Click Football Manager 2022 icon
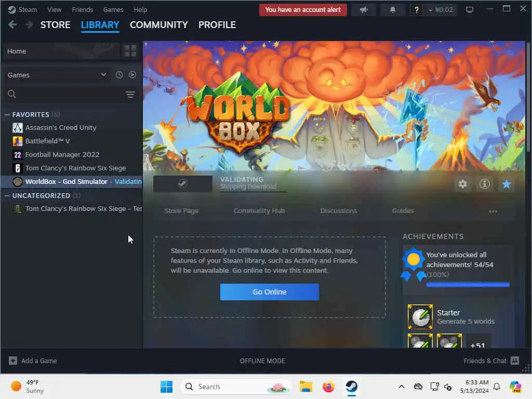 click(18, 155)
